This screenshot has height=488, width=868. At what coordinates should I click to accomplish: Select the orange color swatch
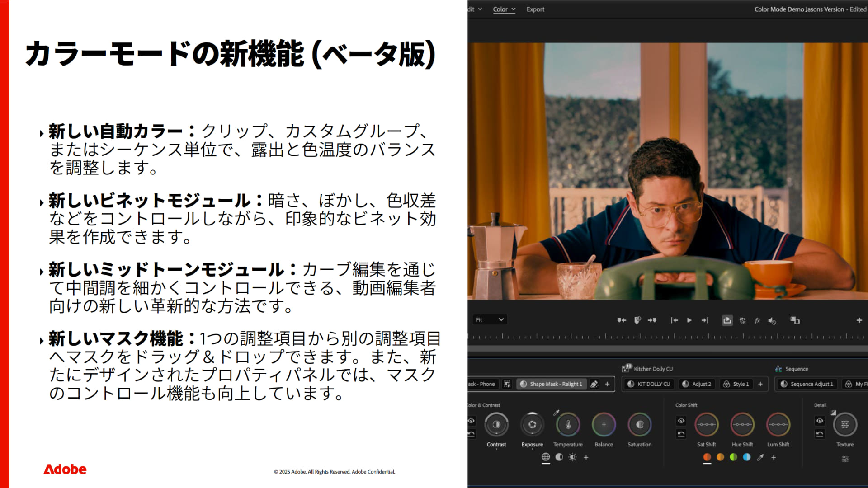point(720,457)
